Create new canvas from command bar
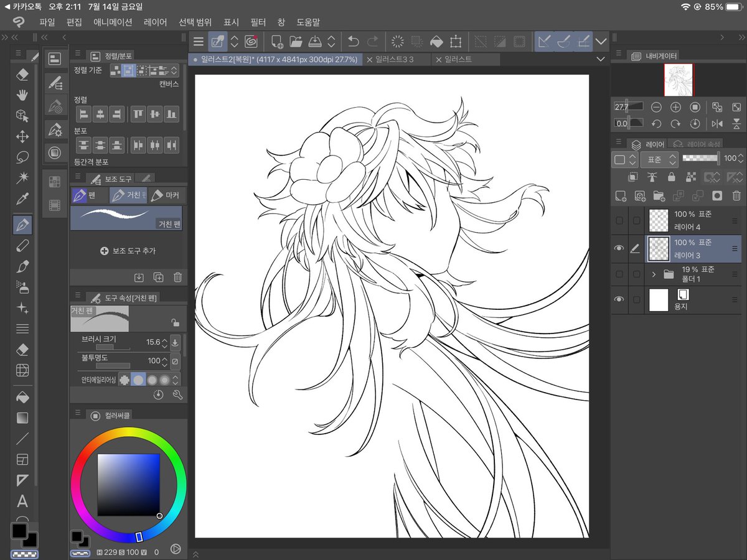This screenshot has height=560, width=747. coord(276,42)
